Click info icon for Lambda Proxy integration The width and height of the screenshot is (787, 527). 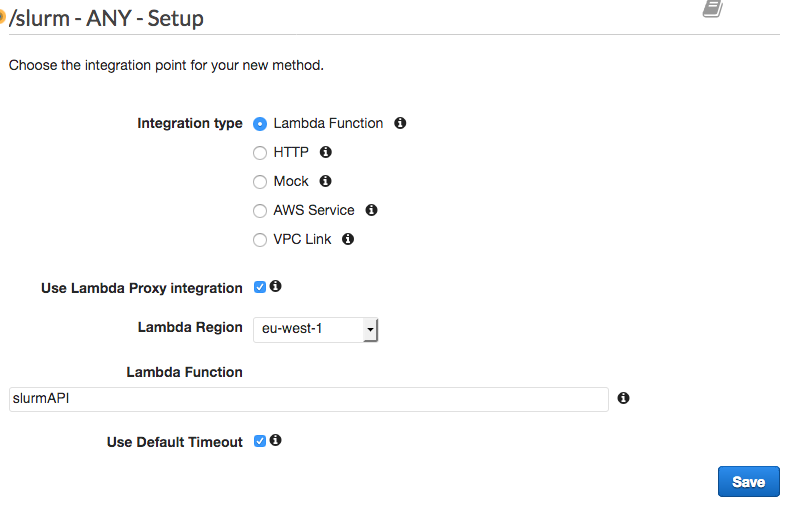tap(276, 286)
